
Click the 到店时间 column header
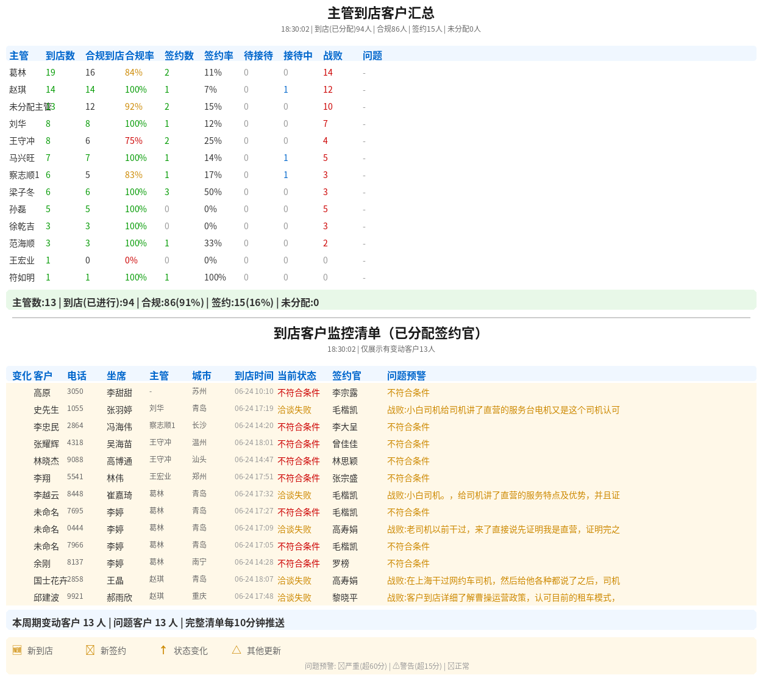(254, 376)
